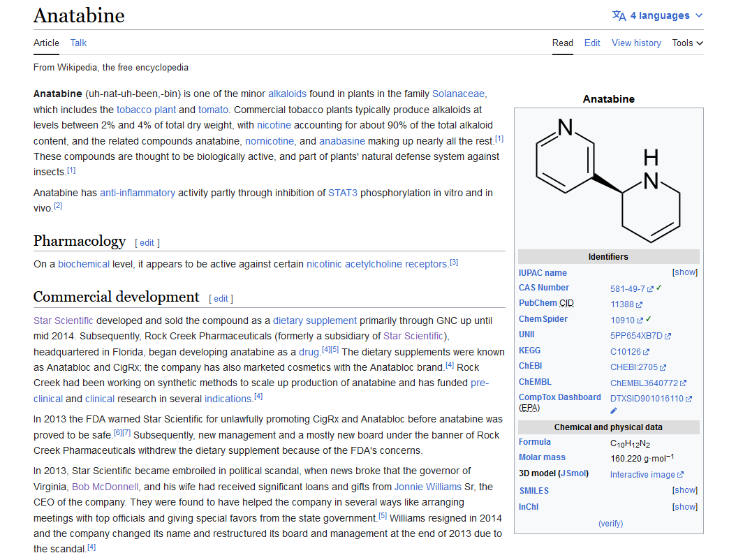The width and height of the screenshot is (729, 560).
Task: Open the ChEMBL label link
Action: point(535,382)
